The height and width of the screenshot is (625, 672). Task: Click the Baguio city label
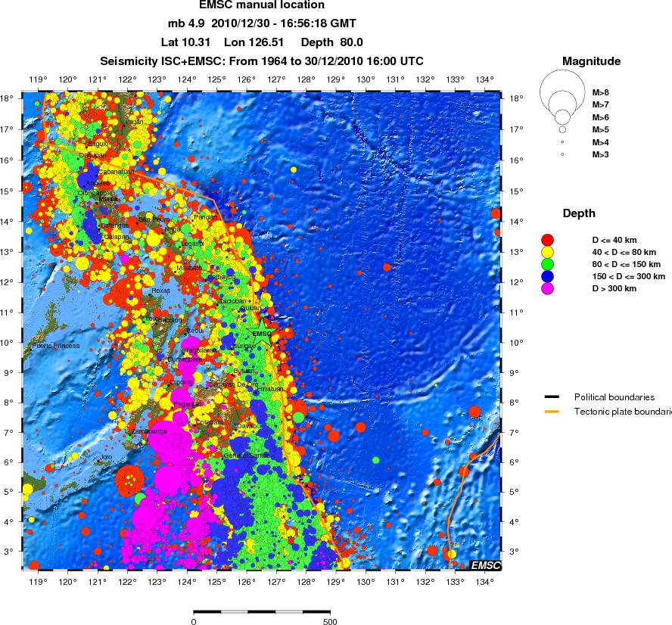pyautogui.click(x=98, y=144)
